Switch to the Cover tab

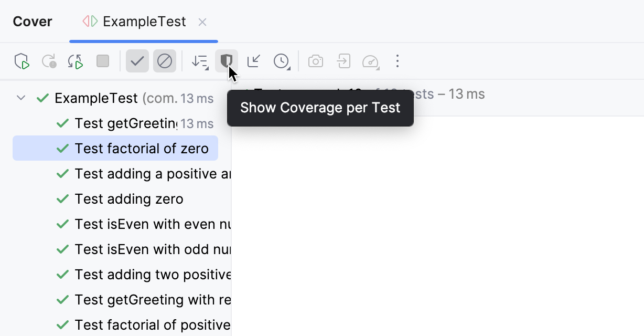pyautogui.click(x=32, y=22)
